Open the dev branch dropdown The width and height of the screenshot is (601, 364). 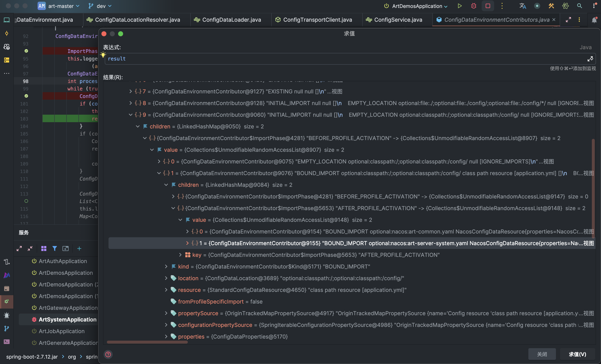click(x=101, y=6)
